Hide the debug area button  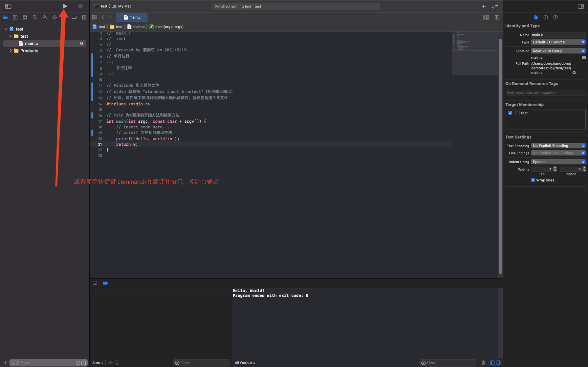pyautogui.click(x=95, y=283)
